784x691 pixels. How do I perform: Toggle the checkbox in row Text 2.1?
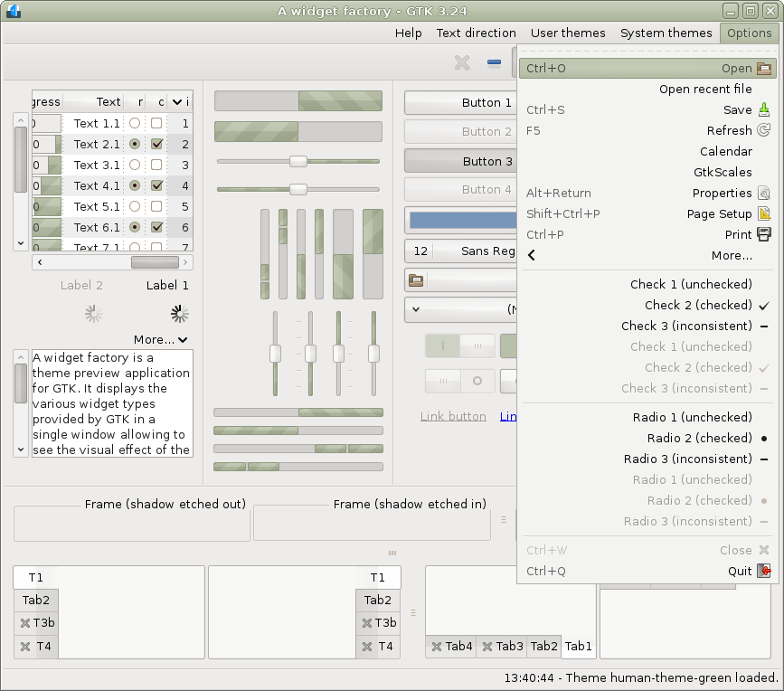156,145
